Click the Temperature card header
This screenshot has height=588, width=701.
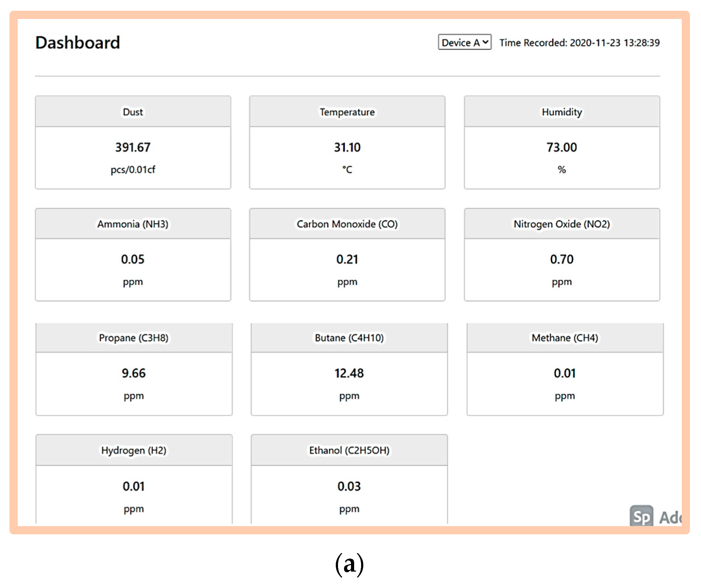pyautogui.click(x=347, y=112)
